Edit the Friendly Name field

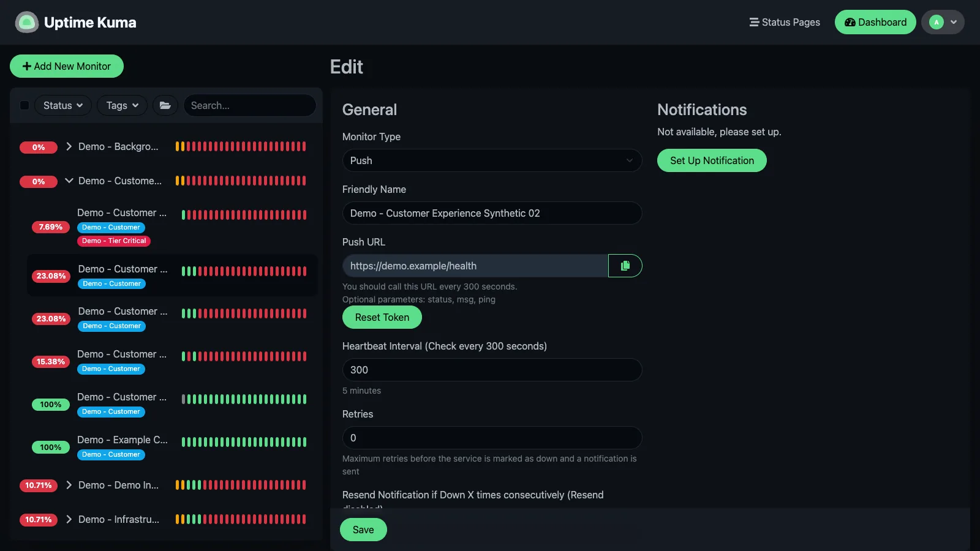point(492,213)
